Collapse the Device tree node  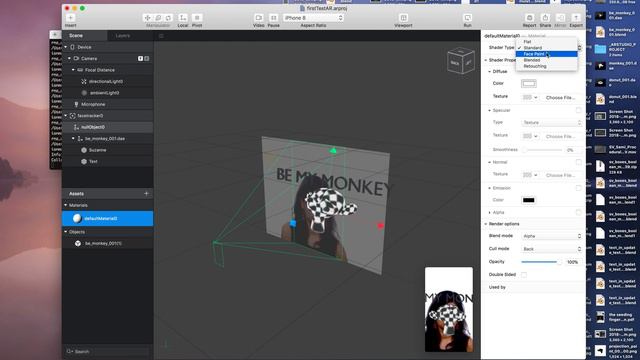pyautogui.click(x=66, y=47)
